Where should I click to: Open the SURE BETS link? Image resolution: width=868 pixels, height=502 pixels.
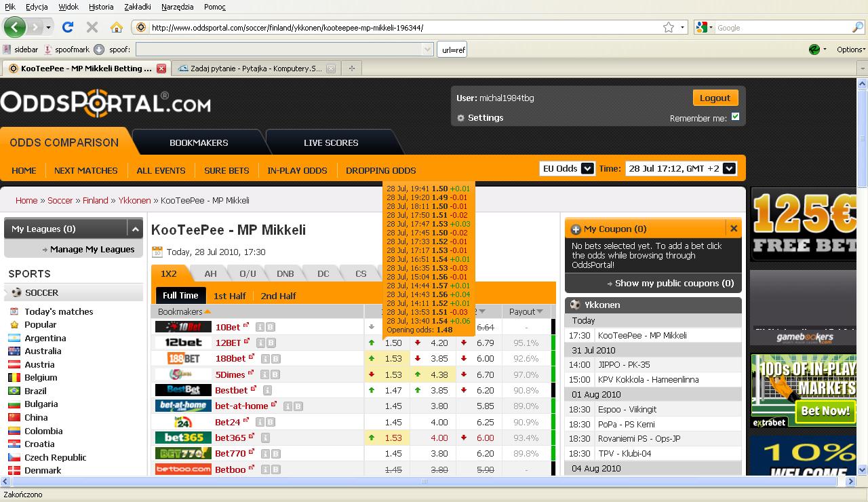click(x=226, y=170)
